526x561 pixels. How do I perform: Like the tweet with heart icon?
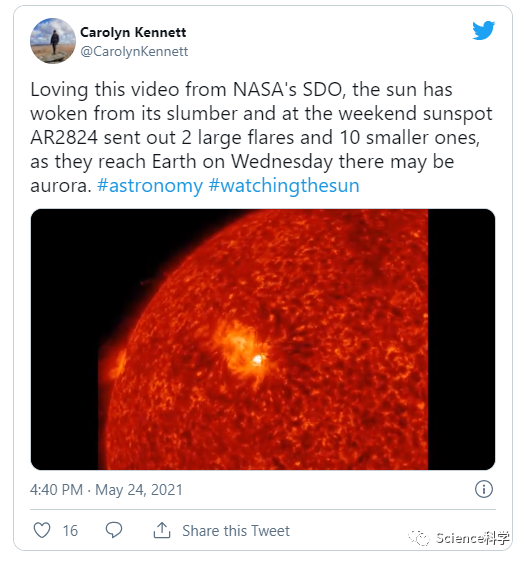pos(42,530)
